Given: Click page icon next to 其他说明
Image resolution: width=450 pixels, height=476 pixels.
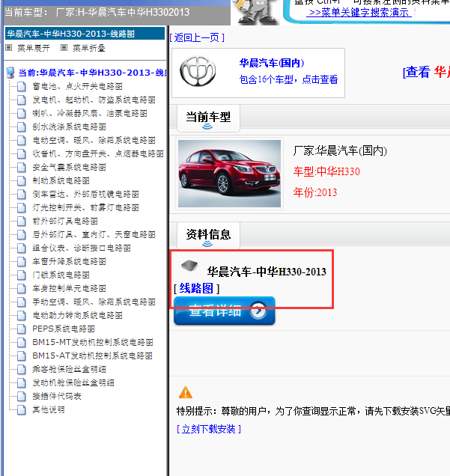Looking at the screenshot, I should (x=21, y=410).
